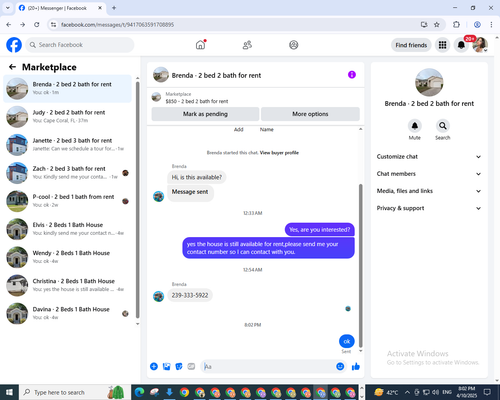Expand the Customize chat section
Screen dimensions: 500x400
pos(429,157)
